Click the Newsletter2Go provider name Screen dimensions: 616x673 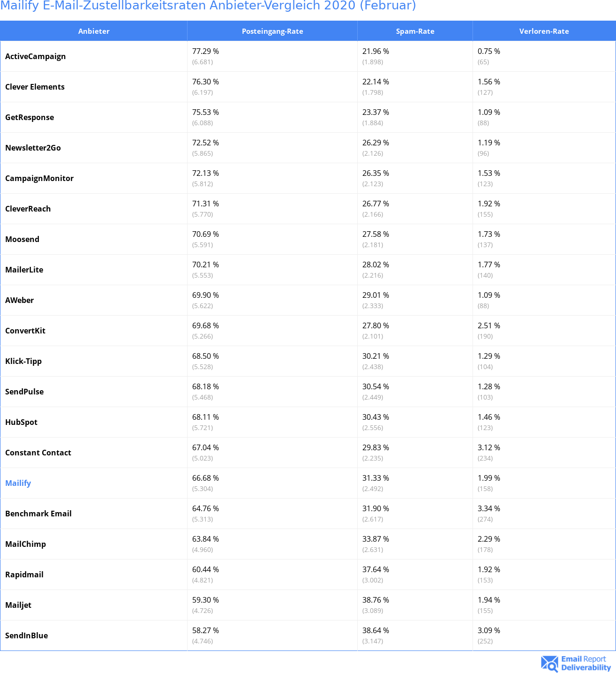click(x=33, y=148)
